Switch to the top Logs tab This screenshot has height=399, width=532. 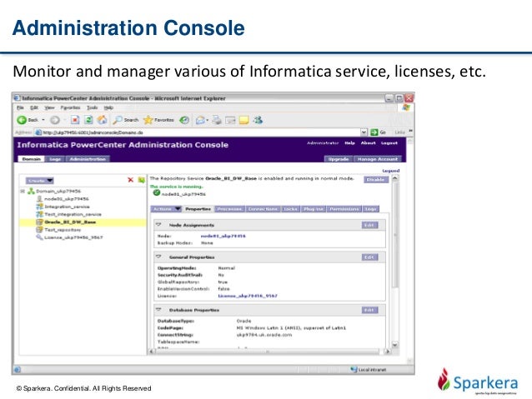[55, 159]
